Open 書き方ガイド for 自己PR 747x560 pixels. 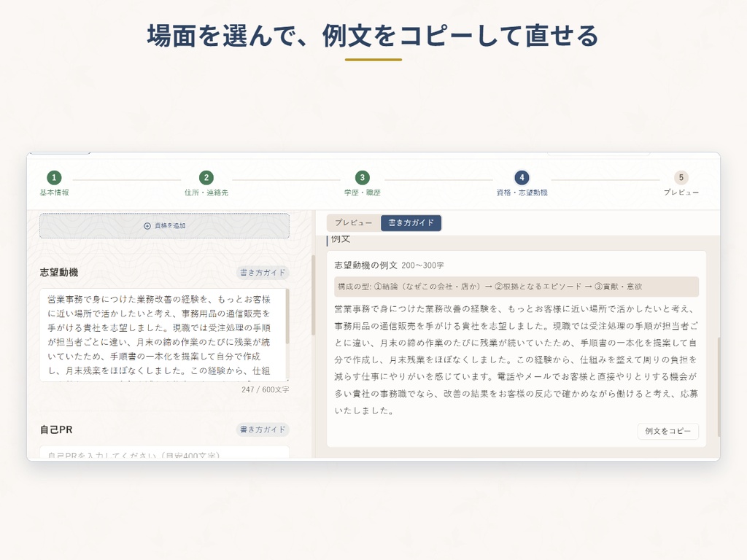(x=263, y=429)
